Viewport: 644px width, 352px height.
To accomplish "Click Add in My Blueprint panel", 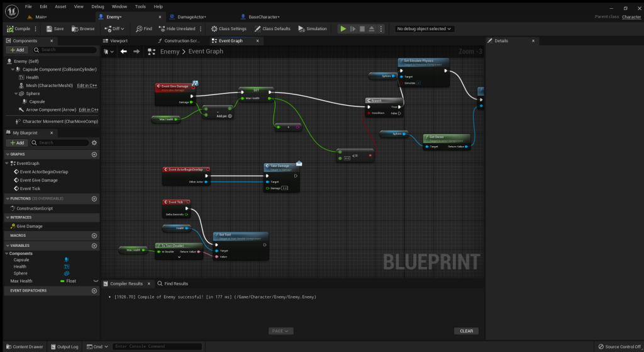I will 17,143.
